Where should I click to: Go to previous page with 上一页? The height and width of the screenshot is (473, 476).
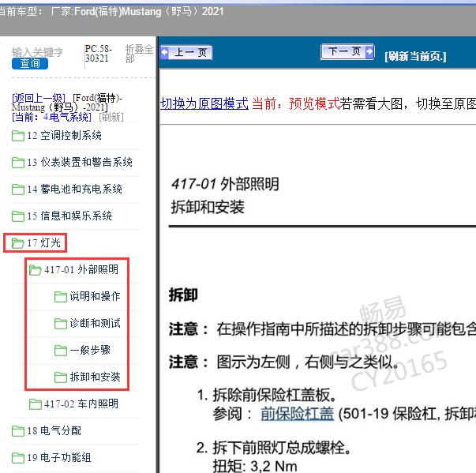(x=186, y=53)
